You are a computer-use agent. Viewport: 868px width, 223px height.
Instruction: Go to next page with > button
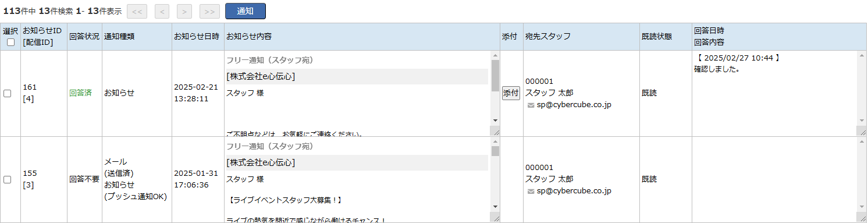tap(184, 11)
